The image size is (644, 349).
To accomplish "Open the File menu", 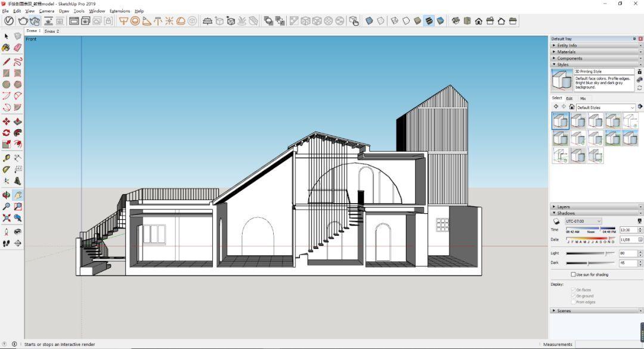I will point(5,11).
